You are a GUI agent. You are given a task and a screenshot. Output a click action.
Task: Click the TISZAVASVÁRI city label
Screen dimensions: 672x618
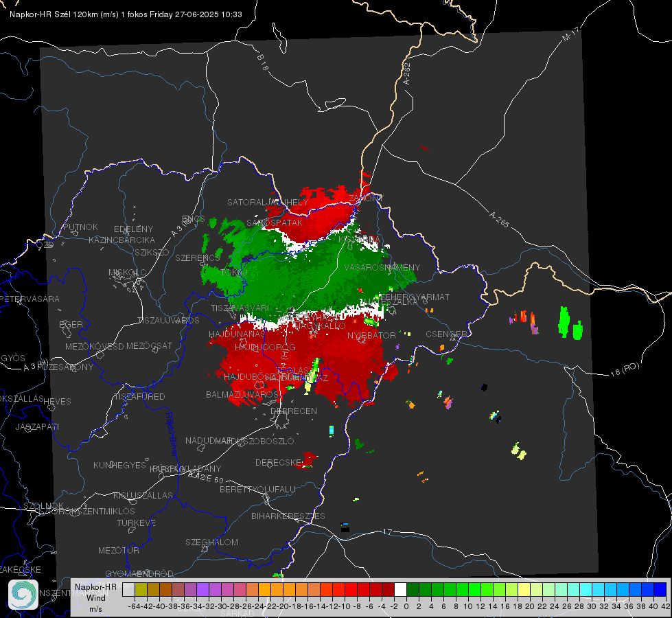tap(240, 308)
